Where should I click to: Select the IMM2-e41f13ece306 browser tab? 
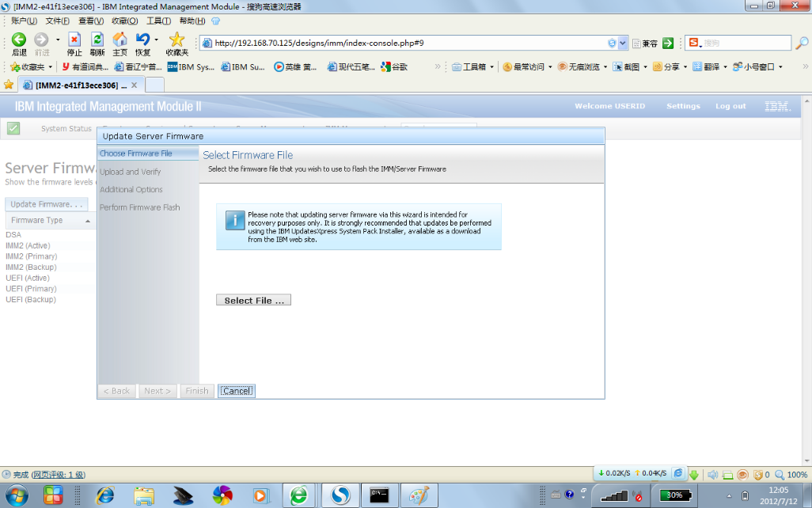pyautogui.click(x=80, y=85)
